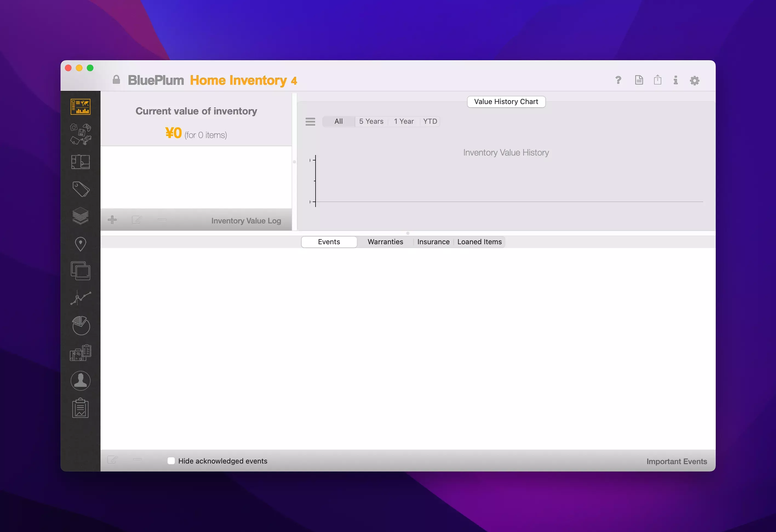The image size is (776, 532).
Task: Open the user profile sidebar icon
Action: (81, 381)
